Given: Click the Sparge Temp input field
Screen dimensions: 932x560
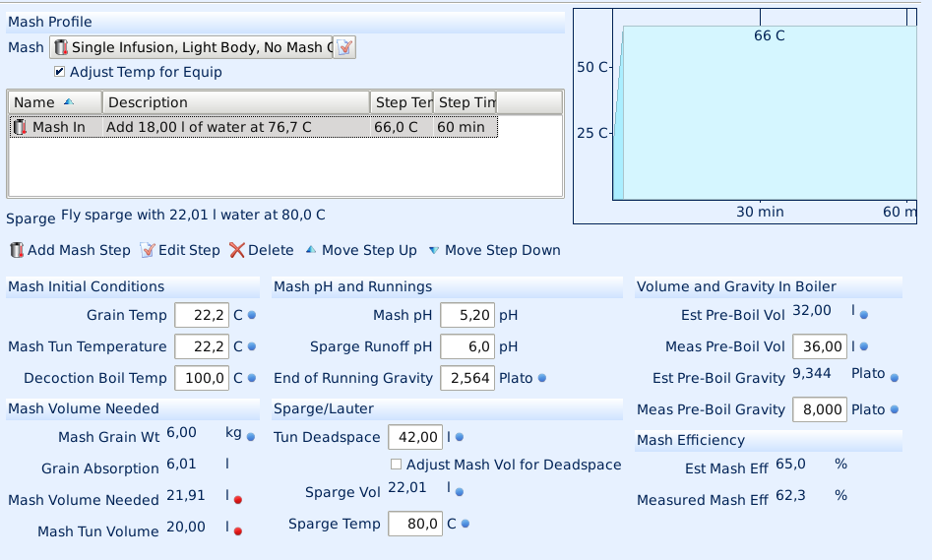Looking at the screenshot, I should (x=415, y=524).
